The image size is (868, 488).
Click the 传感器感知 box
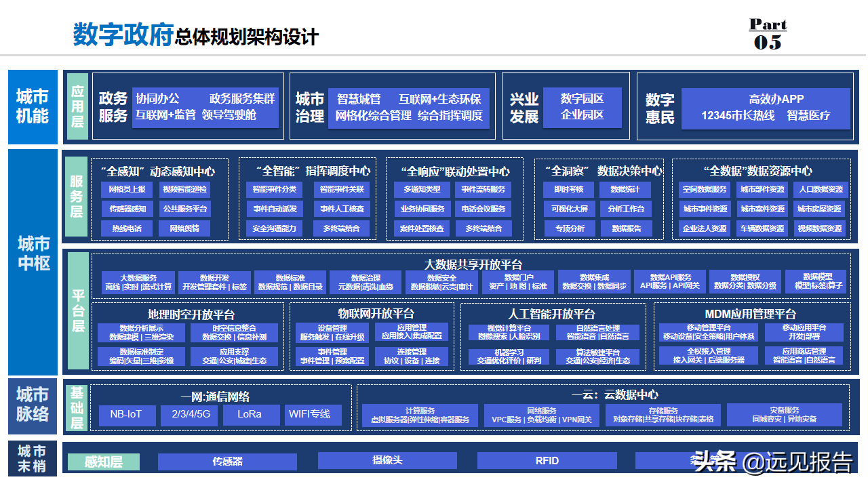pos(127,209)
